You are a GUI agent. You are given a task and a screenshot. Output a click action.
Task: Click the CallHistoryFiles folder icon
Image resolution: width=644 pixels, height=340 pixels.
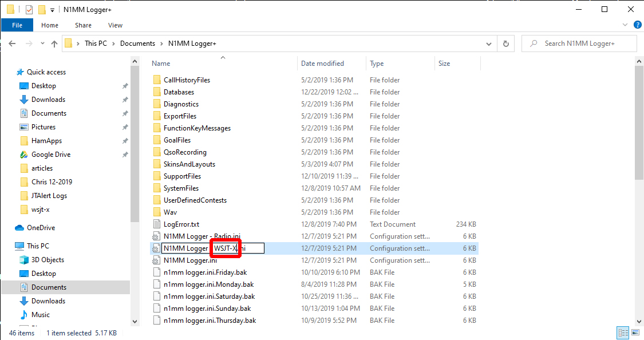click(x=156, y=80)
